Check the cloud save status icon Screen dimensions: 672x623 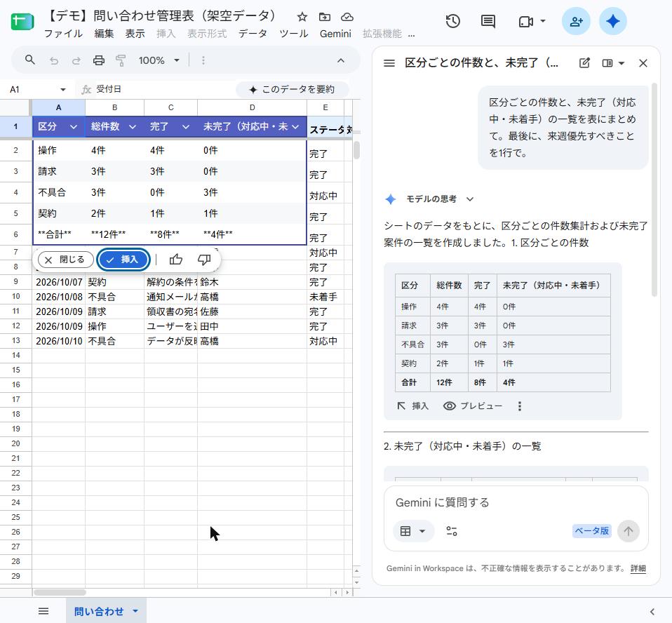347,17
